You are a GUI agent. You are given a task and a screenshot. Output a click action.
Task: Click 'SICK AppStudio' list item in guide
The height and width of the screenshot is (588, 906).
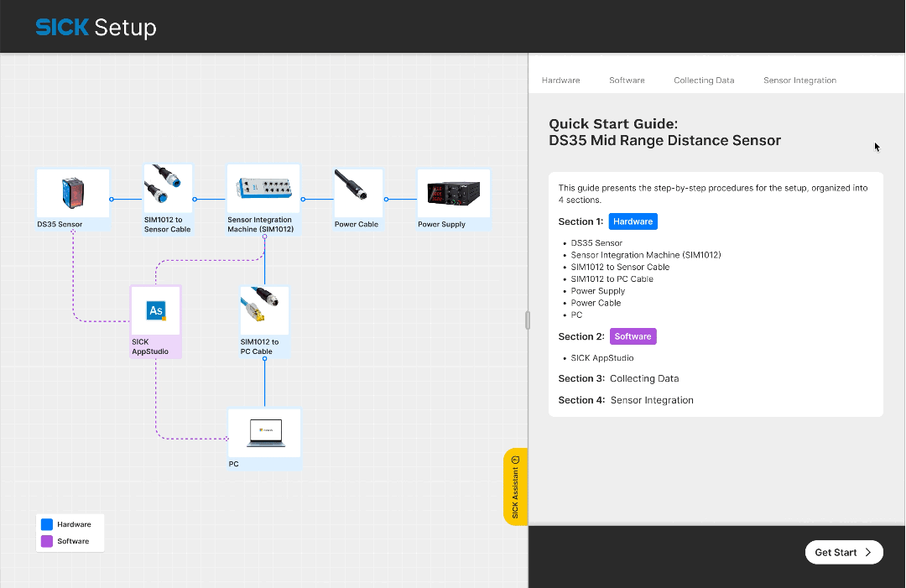click(602, 358)
